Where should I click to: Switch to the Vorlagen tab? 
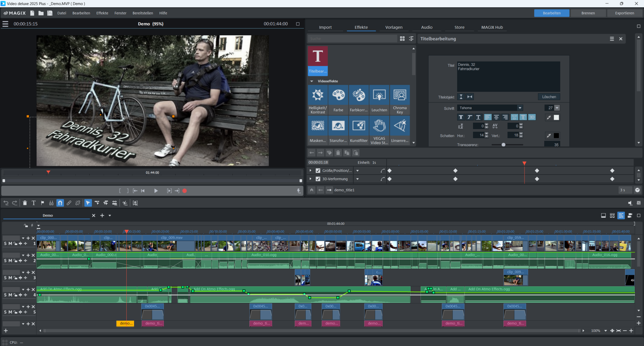394,27
